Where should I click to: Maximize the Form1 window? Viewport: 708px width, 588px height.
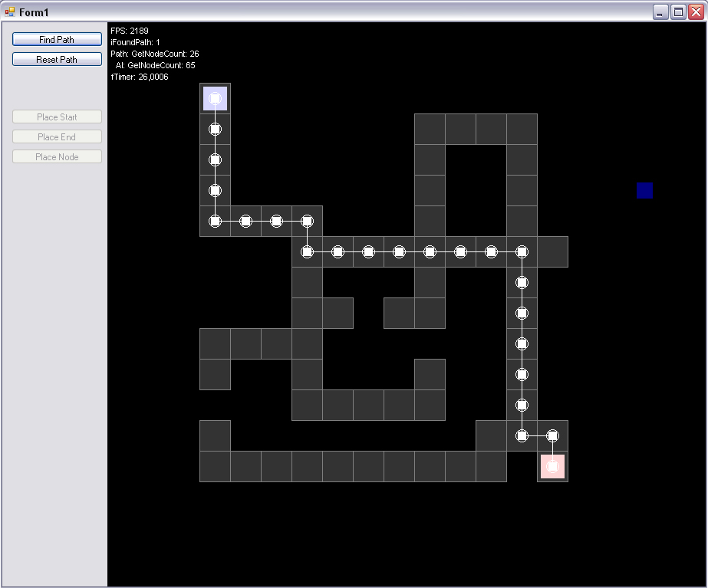(x=678, y=11)
